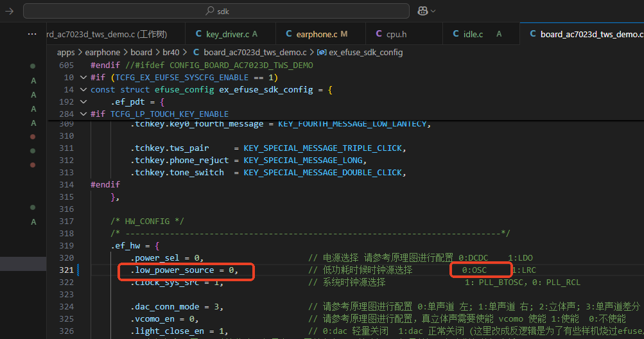Open the tab bar more actions ellipsis

coord(32,34)
